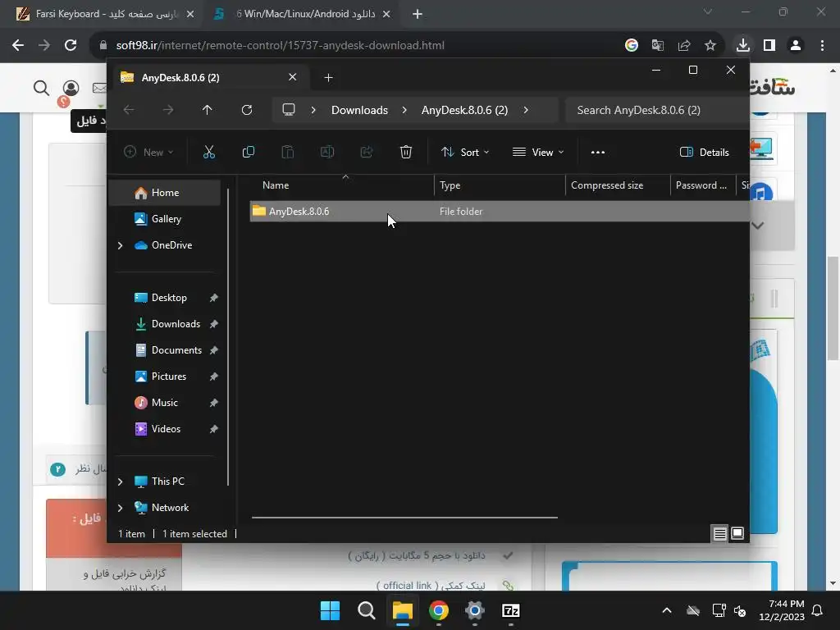Toggle the Details pane button
The image size is (840, 630).
(704, 152)
